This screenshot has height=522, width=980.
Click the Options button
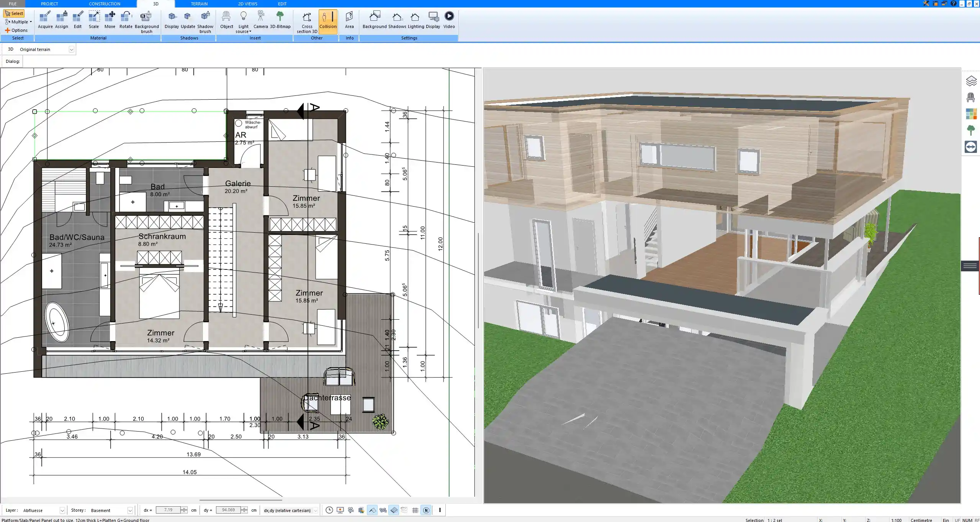click(16, 30)
